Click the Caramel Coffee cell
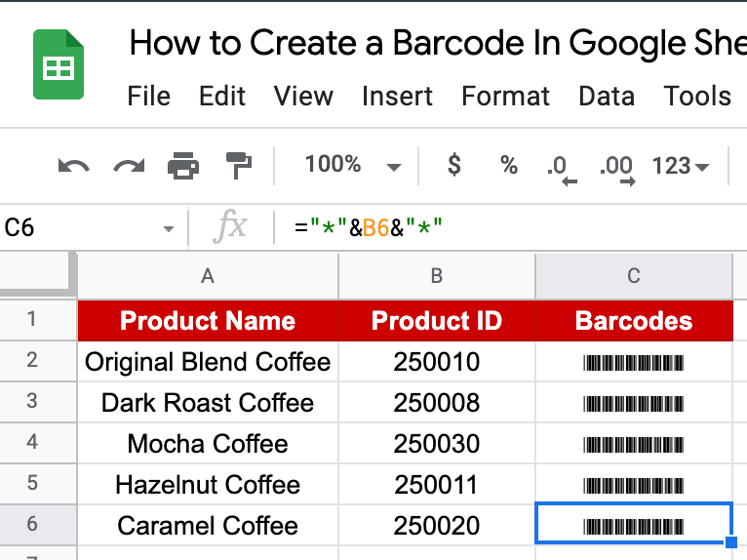This screenshot has width=747, height=560. (208, 525)
